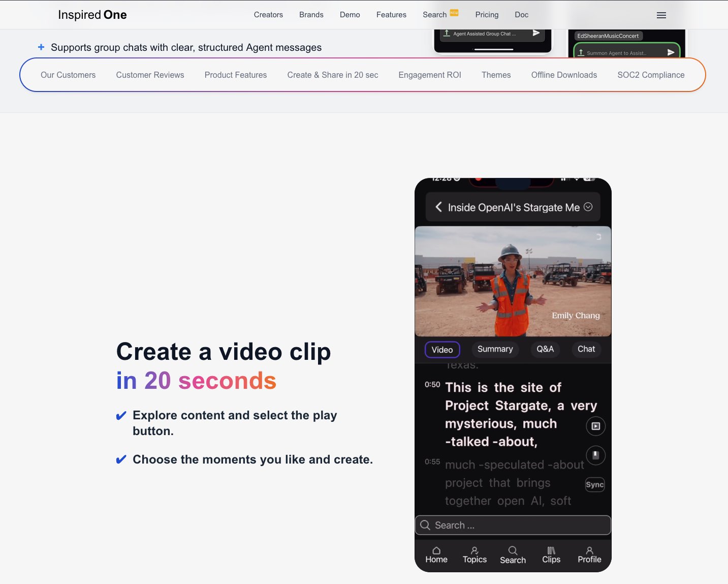Open Pricing from the top navigation
This screenshot has height=584, width=728.
487,15
